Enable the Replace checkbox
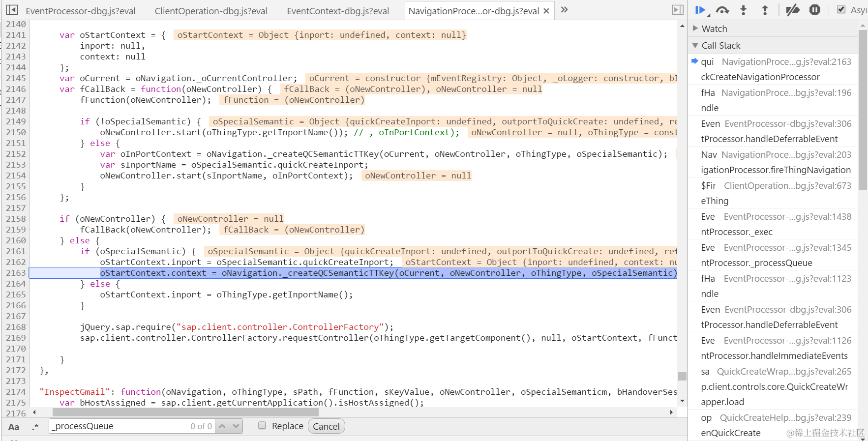This screenshot has width=868, height=441. [x=262, y=426]
